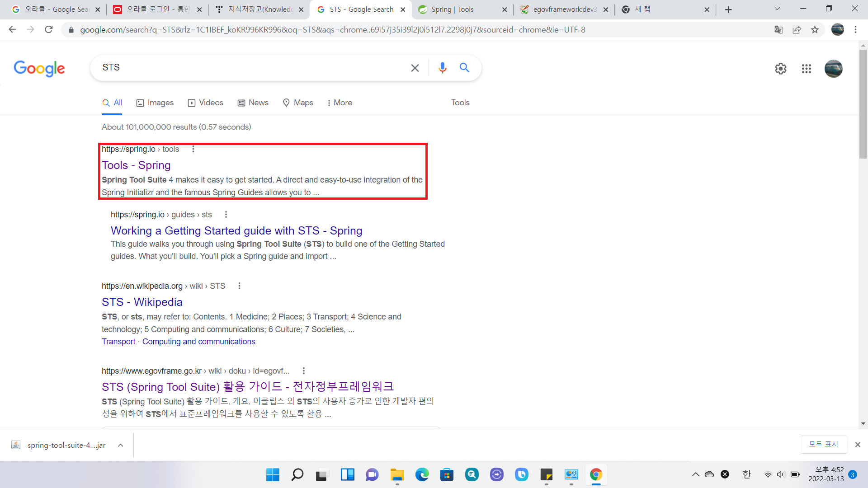Screen dimensions: 868x488
Task: Click the 모두 표시 button in the downloads bar
Action: (823, 445)
